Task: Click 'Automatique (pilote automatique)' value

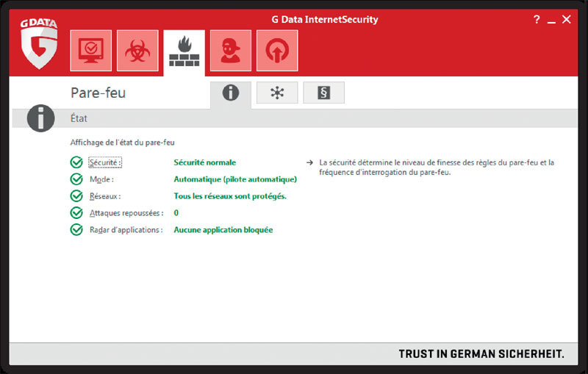Action: pos(235,179)
